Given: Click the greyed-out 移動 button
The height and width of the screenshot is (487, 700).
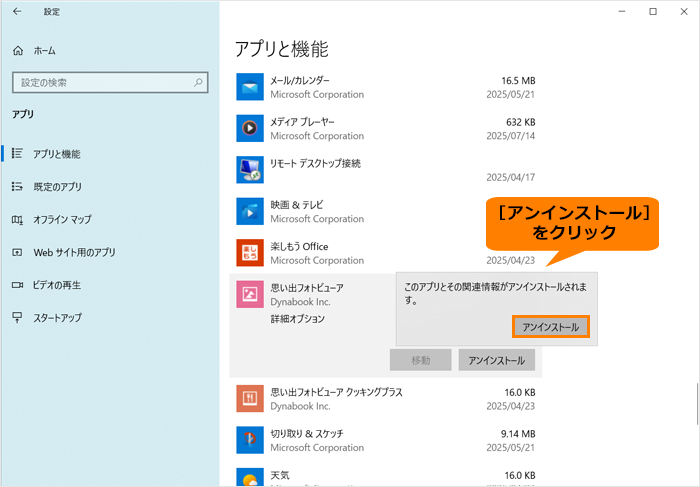Looking at the screenshot, I should [x=421, y=360].
